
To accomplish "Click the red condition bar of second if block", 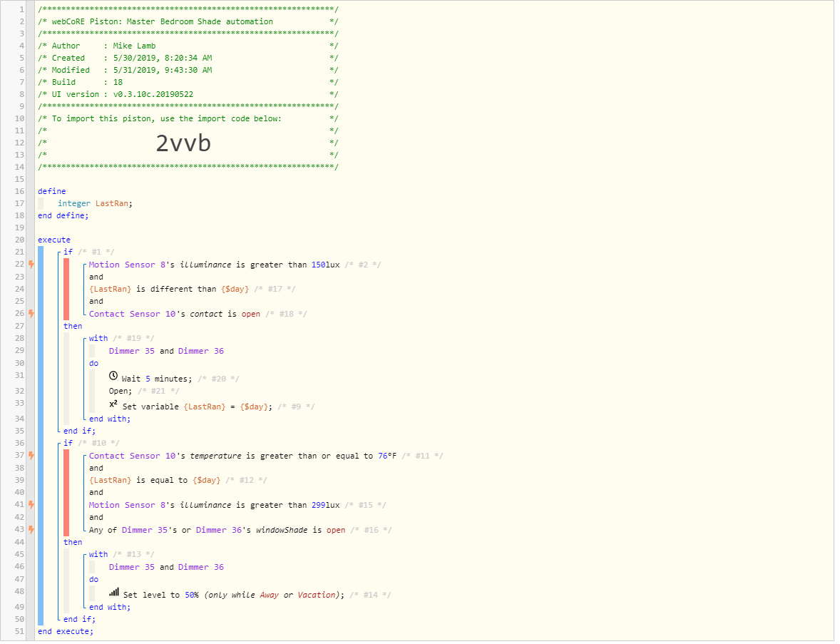I will [x=66, y=494].
